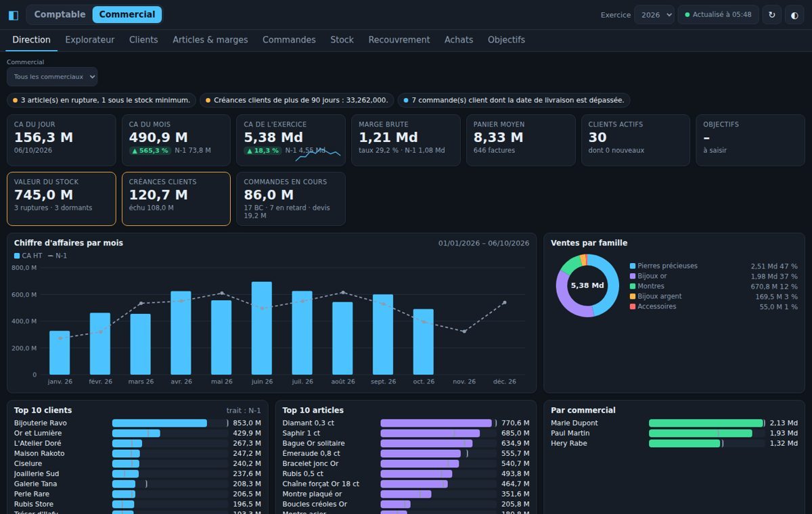Open the Explorateur tab
812x514 pixels.
click(90, 40)
